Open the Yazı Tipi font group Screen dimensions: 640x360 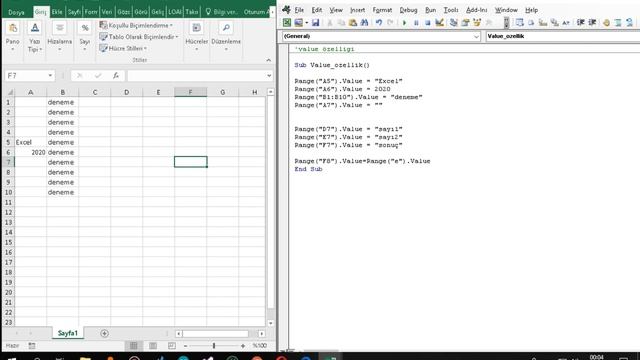pos(35,37)
